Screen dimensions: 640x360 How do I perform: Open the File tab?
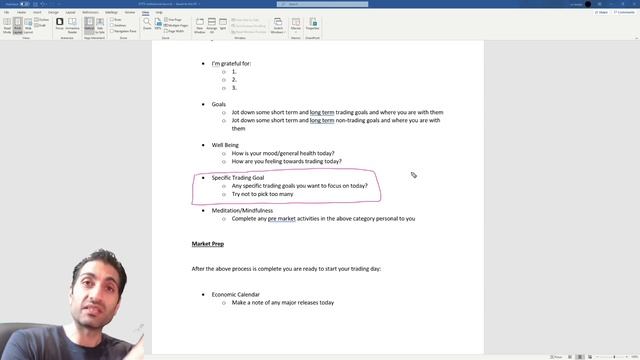[7, 13]
